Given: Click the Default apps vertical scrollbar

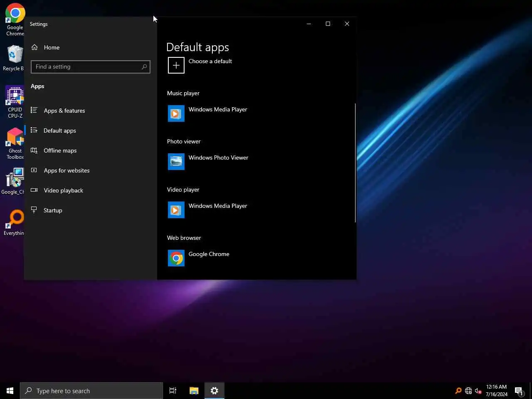Looking at the screenshot, I should 355,163.
